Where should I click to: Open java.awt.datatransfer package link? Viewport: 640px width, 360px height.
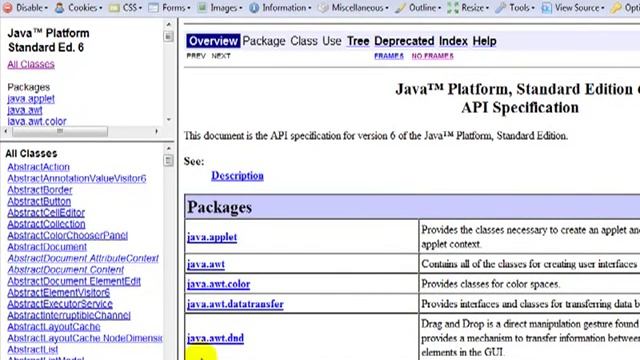coord(235,304)
